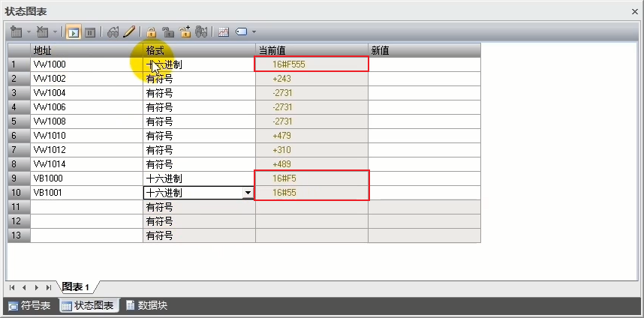Click the 地址 column header
The image size is (644, 318).
(x=86, y=50)
